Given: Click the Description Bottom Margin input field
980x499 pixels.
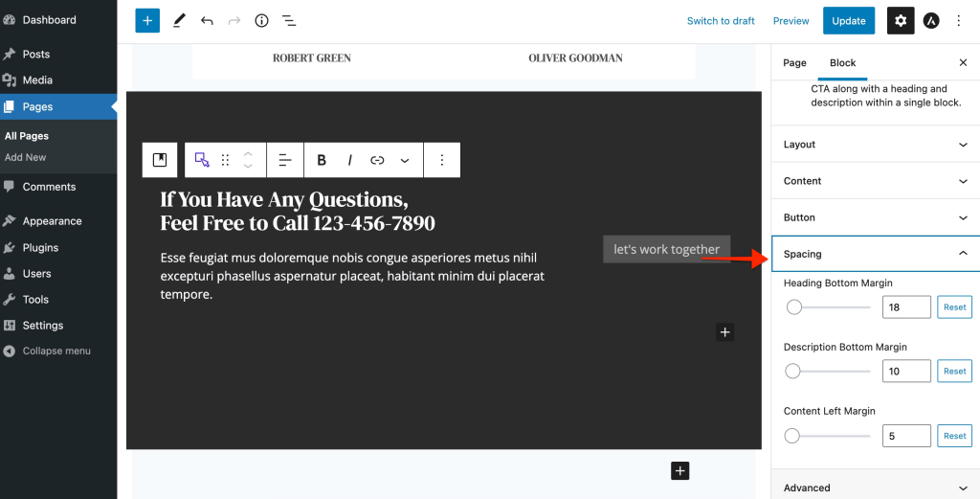Looking at the screenshot, I should click(905, 371).
